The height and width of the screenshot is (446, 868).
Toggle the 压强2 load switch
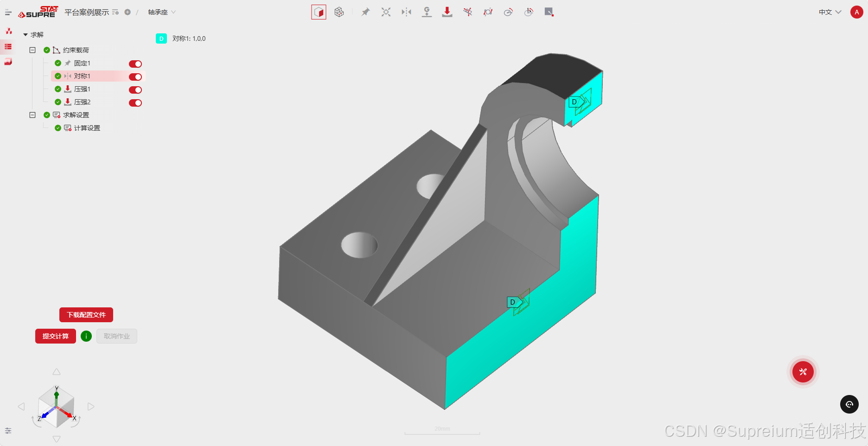135,103
